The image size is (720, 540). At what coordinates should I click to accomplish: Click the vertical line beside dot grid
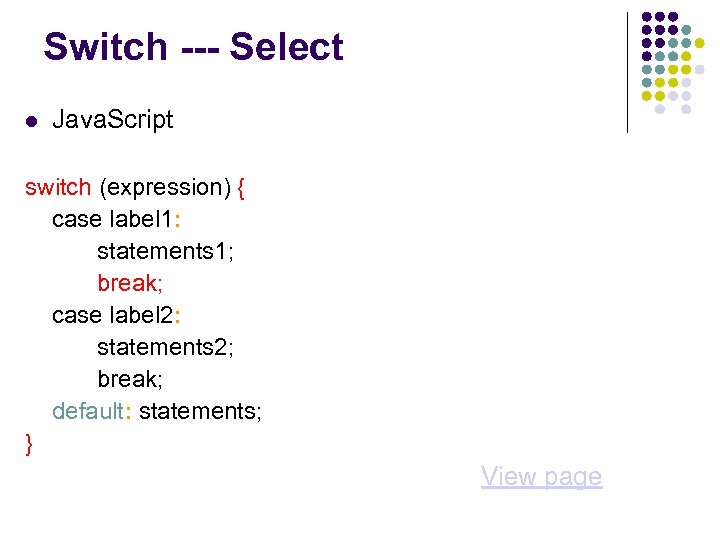tap(627, 72)
